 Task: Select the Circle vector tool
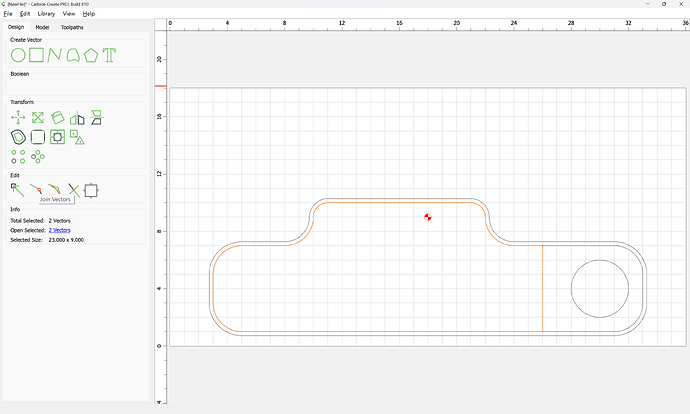point(18,55)
